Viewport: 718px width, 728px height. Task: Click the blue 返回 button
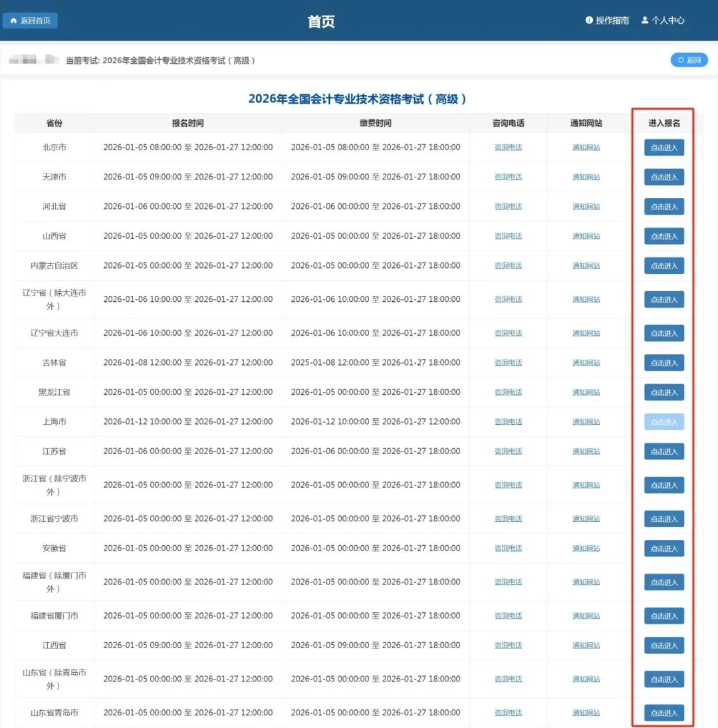click(689, 60)
